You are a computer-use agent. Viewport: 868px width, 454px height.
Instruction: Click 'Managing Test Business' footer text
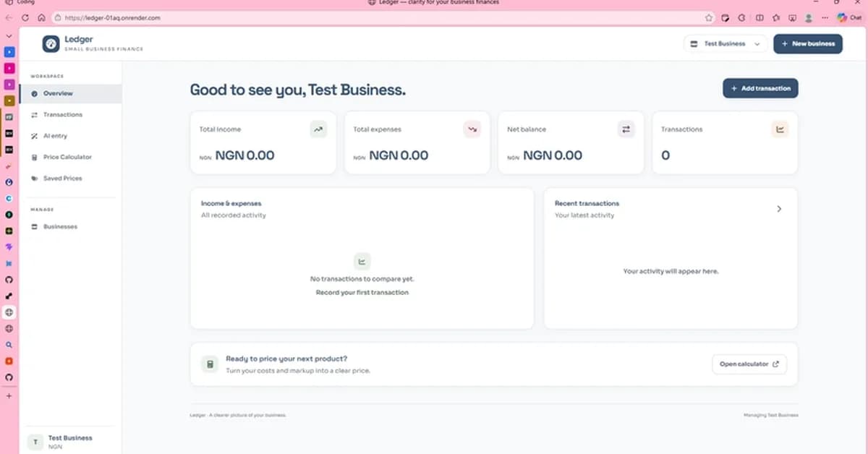click(x=771, y=415)
